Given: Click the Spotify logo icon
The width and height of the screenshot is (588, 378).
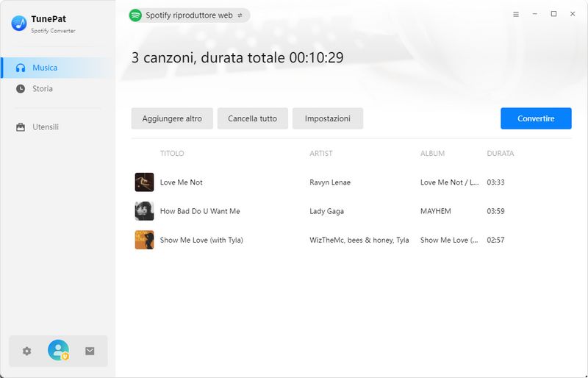Looking at the screenshot, I should tap(135, 15).
